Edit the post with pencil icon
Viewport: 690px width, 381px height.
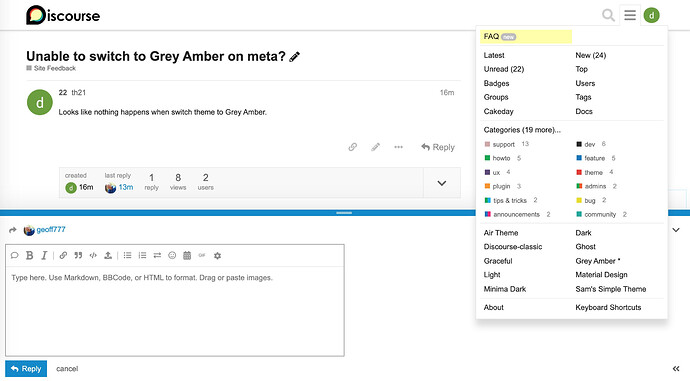click(375, 147)
